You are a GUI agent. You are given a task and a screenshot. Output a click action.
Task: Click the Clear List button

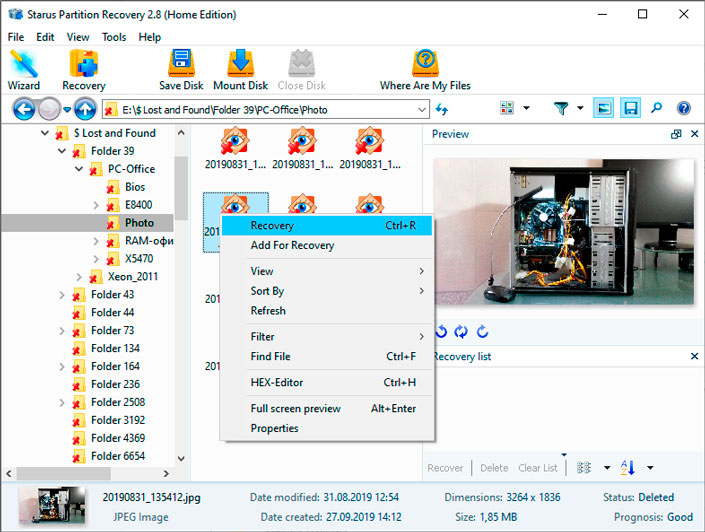coord(538,468)
